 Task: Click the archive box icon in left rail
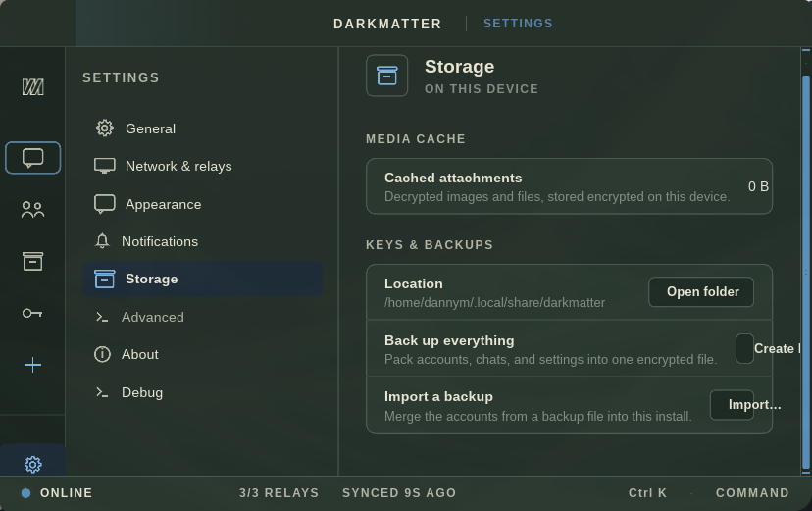(32, 262)
